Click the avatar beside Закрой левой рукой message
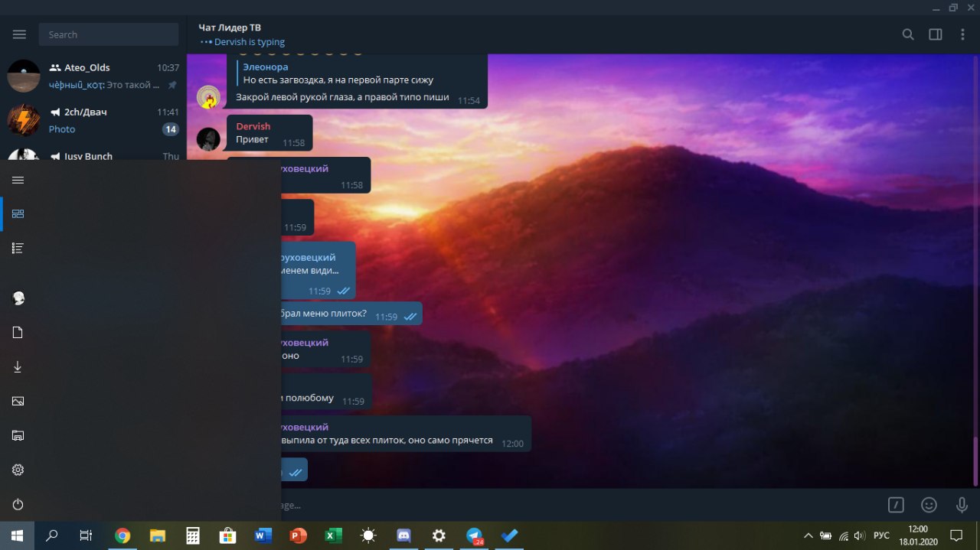980x550 pixels. point(209,97)
